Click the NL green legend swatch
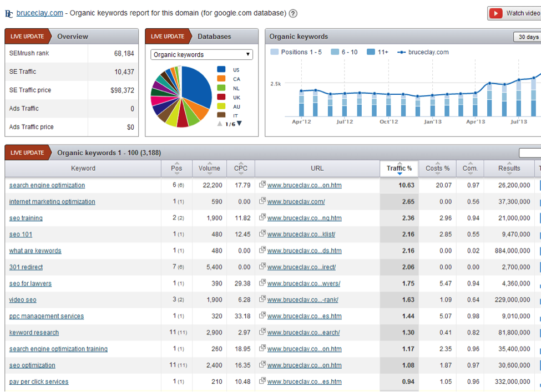 click(221, 88)
